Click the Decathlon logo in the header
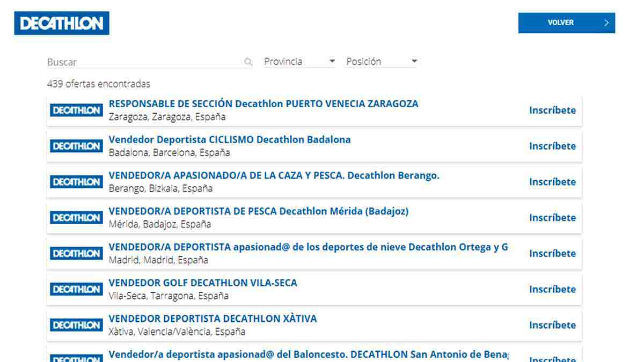The height and width of the screenshot is (362, 644). (x=62, y=24)
